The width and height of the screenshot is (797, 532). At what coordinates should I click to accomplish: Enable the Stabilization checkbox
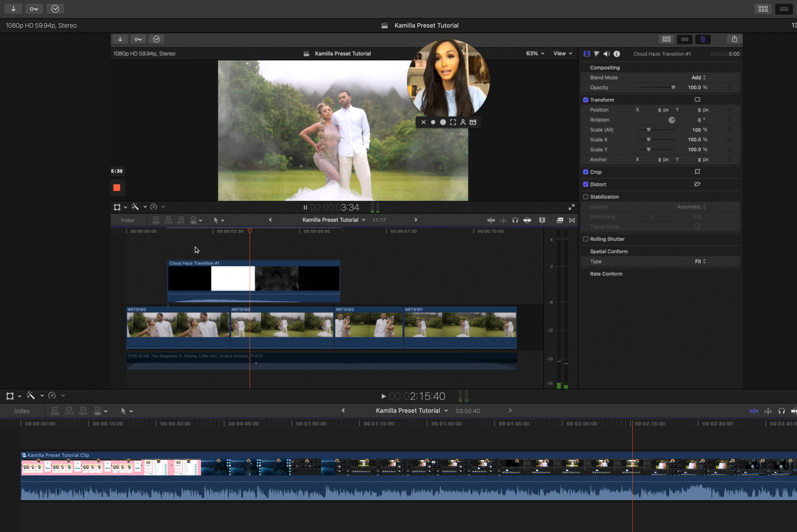pyautogui.click(x=586, y=197)
